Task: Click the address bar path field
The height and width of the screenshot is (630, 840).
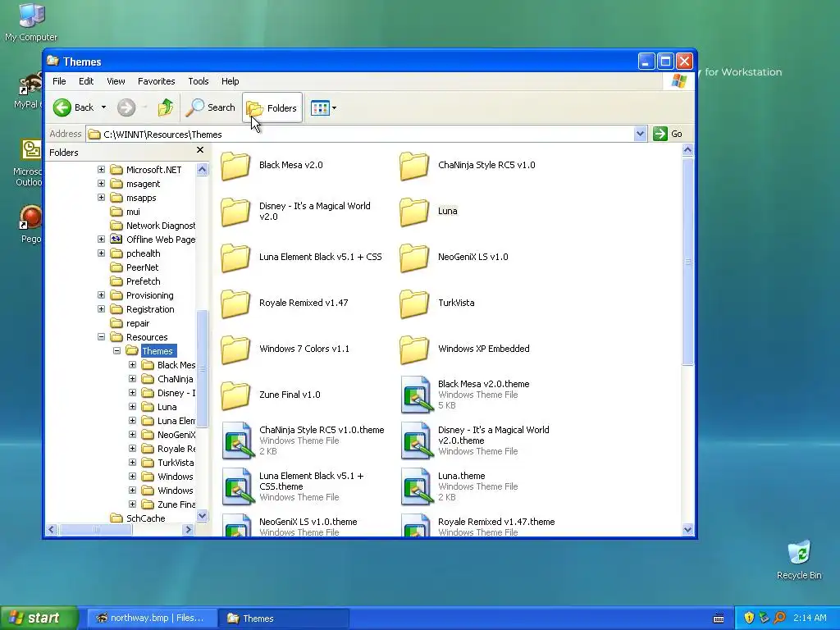Action: 360,134
